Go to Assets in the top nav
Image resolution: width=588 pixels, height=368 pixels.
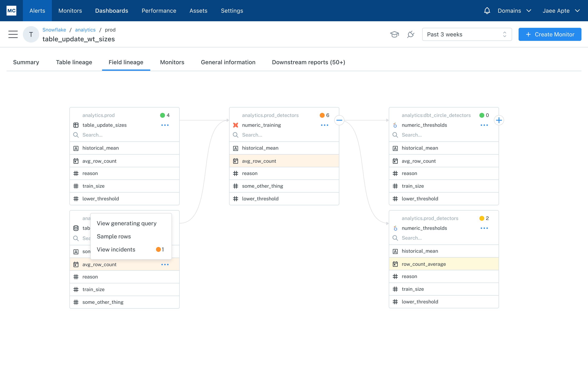pyautogui.click(x=198, y=11)
